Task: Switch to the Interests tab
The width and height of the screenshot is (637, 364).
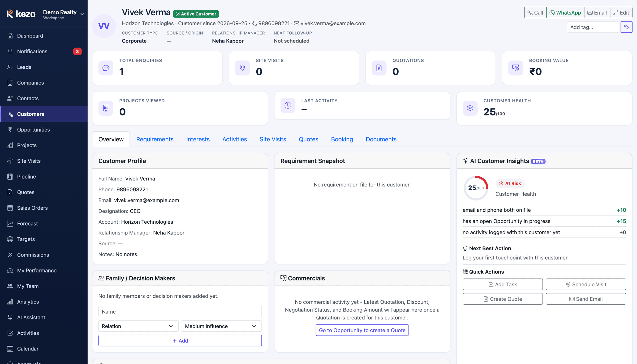Action: pos(198,139)
